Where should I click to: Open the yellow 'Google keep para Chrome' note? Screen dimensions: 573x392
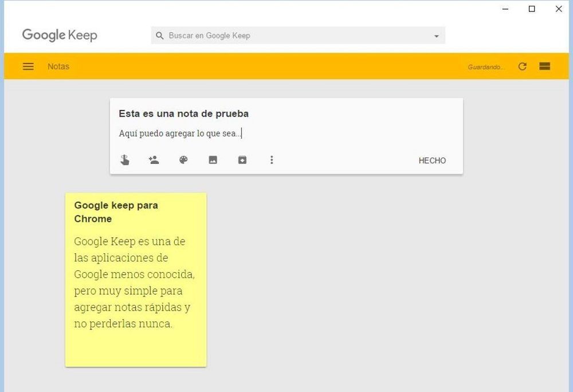[136, 280]
